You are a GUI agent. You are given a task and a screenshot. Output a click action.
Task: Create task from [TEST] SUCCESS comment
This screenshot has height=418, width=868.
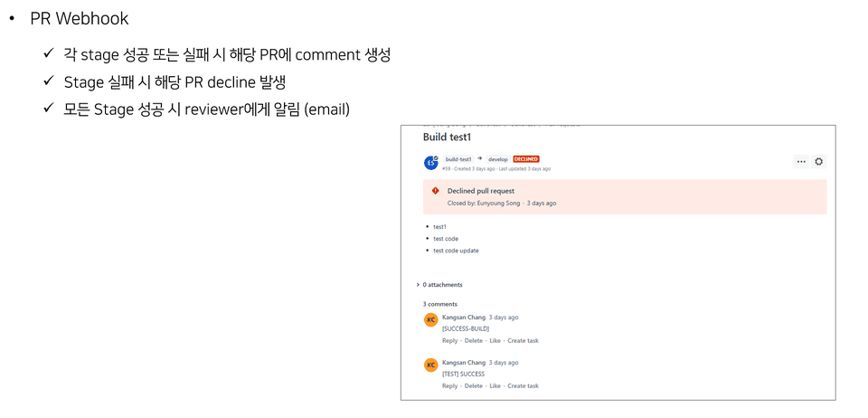click(x=523, y=386)
